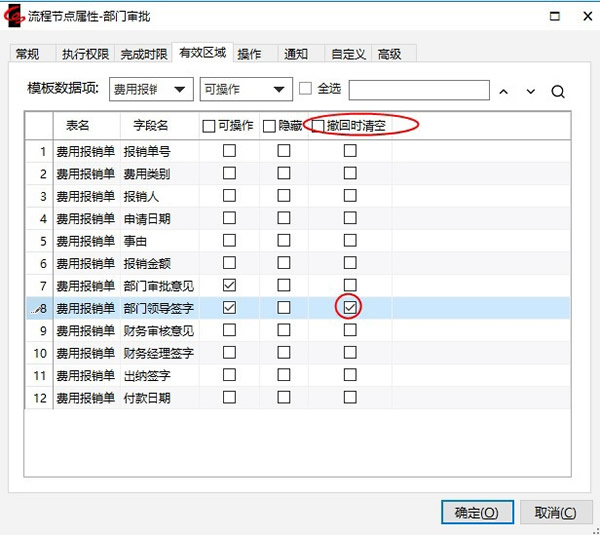Click the up arrow navigation icon
Viewport: 600px width, 535px height.
(x=504, y=91)
